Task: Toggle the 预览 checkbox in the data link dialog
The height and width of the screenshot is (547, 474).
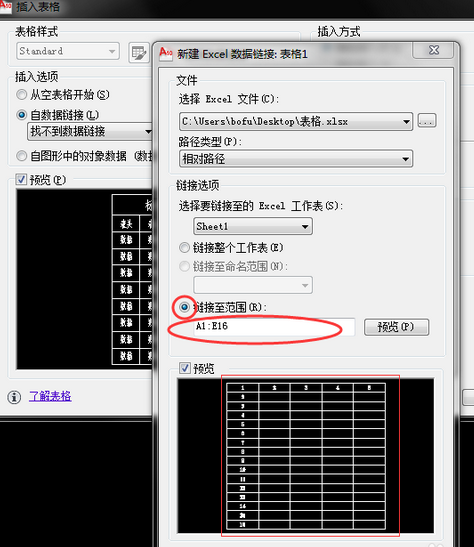Action: point(185,368)
